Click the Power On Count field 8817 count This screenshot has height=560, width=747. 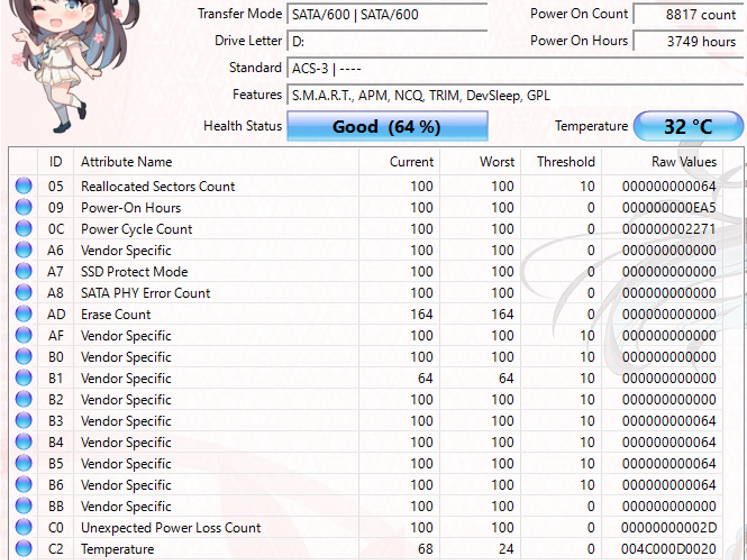click(688, 15)
